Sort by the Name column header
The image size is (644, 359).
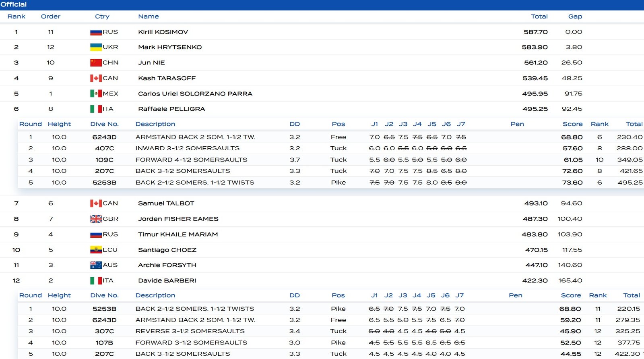tap(149, 17)
